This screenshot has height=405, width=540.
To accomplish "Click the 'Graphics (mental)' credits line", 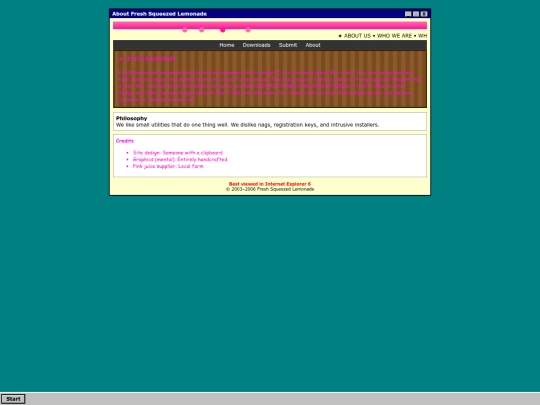I will click(x=180, y=159).
